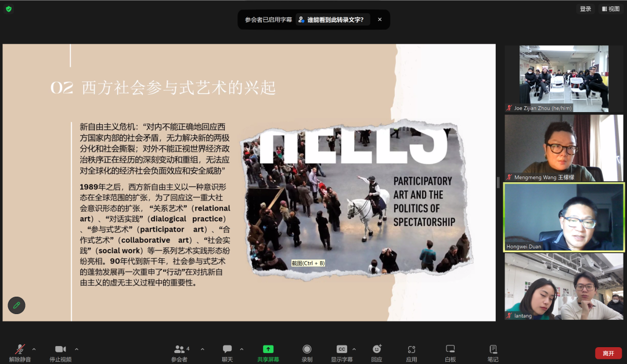Click slide title 西方社会参与式艺术的兴起
The height and width of the screenshot is (364, 627).
pos(179,88)
